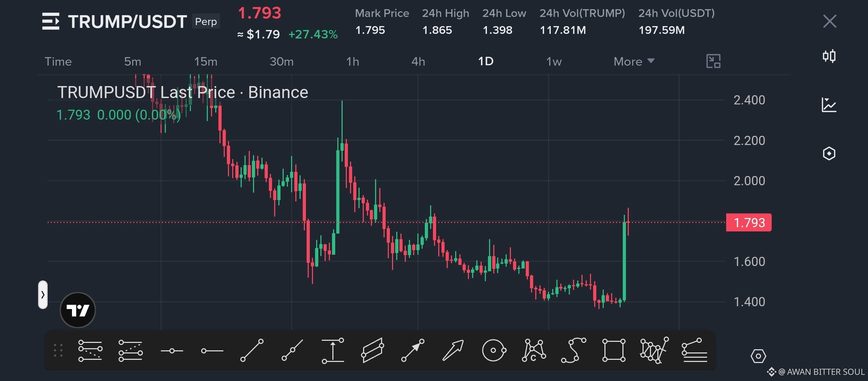Viewport: 868px width, 381px height.
Task: Switch to the 1w timeframe
Action: coord(554,61)
